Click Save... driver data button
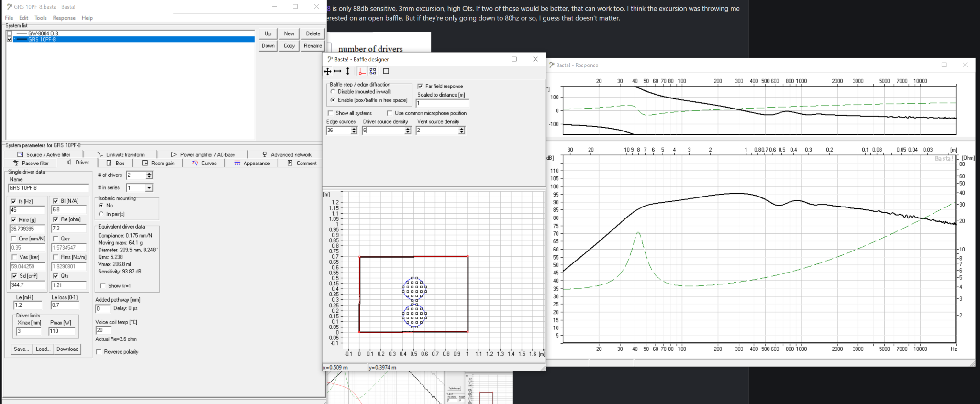Viewport: 980px width, 404px height. (22, 349)
